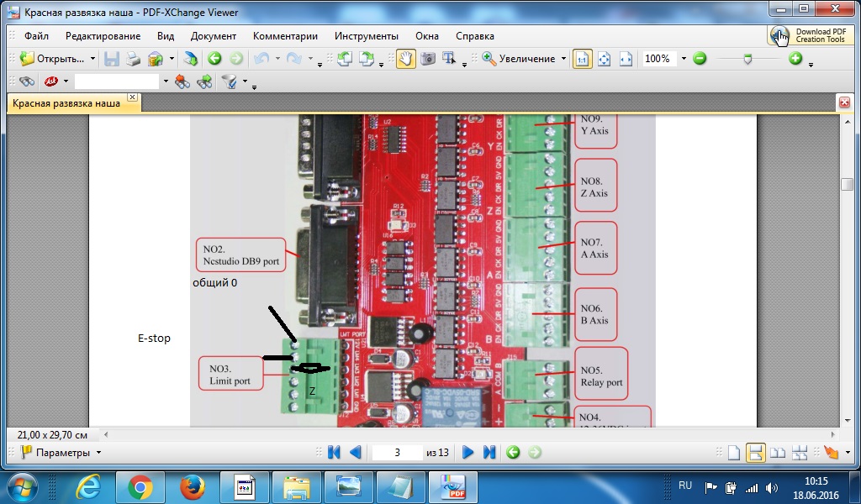Select the Snapshot camera tool
861x504 pixels.
[428, 59]
